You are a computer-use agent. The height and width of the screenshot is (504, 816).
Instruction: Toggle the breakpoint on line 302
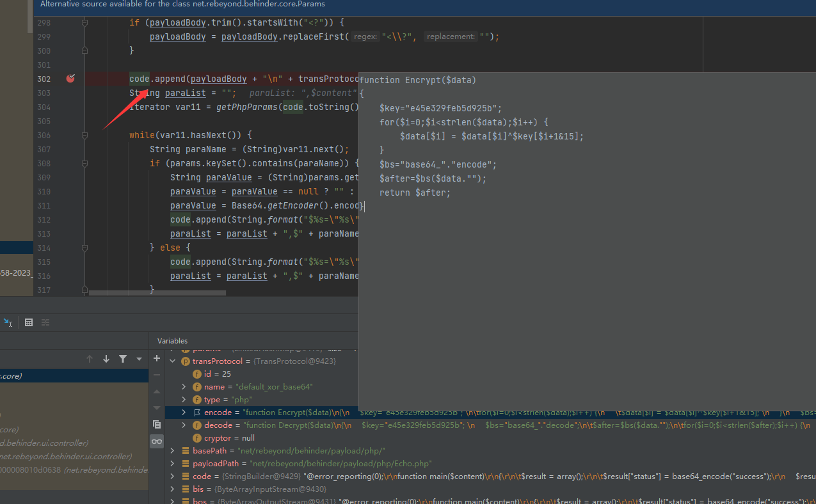coord(70,79)
